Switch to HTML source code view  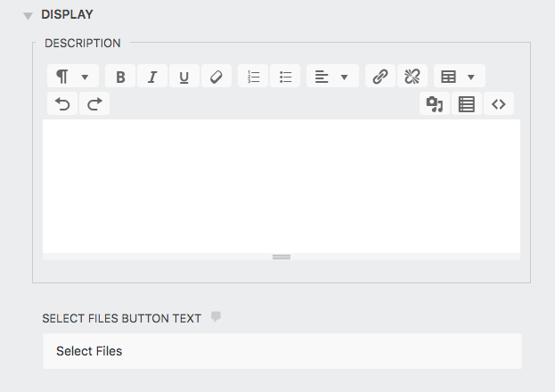(x=498, y=103)
